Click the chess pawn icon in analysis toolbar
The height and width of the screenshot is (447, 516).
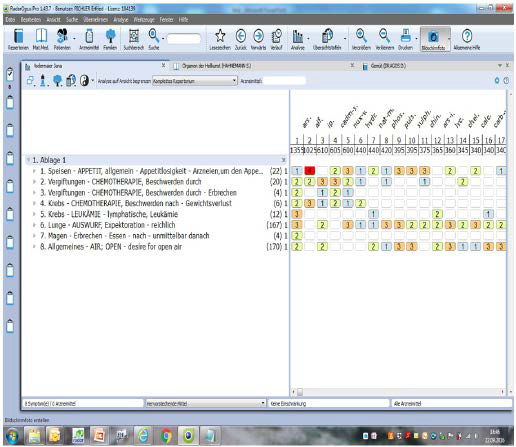43,81
